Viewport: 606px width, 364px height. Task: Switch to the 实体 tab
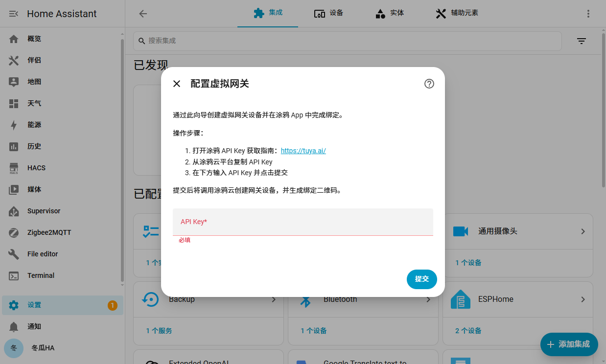[x=389, y=13]
